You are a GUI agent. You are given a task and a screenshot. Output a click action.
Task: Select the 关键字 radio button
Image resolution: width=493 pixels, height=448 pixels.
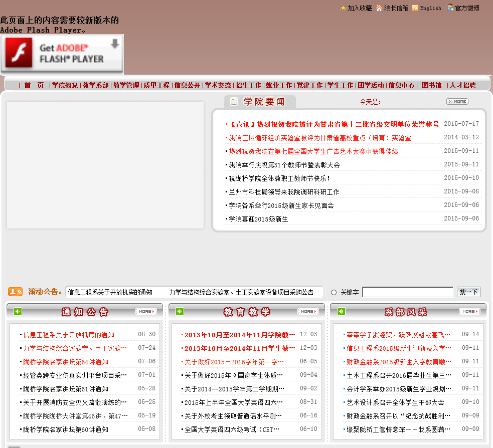(334, 293)
